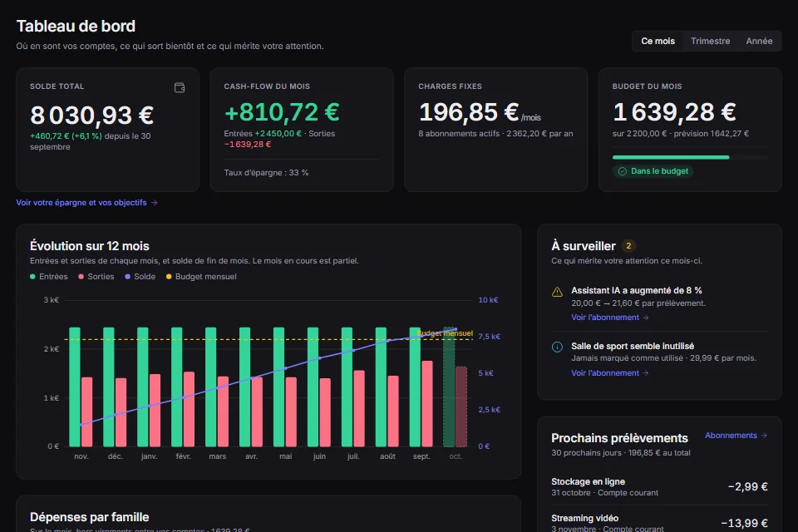Click the yellow Budget mensuel line label

[445, 333]
